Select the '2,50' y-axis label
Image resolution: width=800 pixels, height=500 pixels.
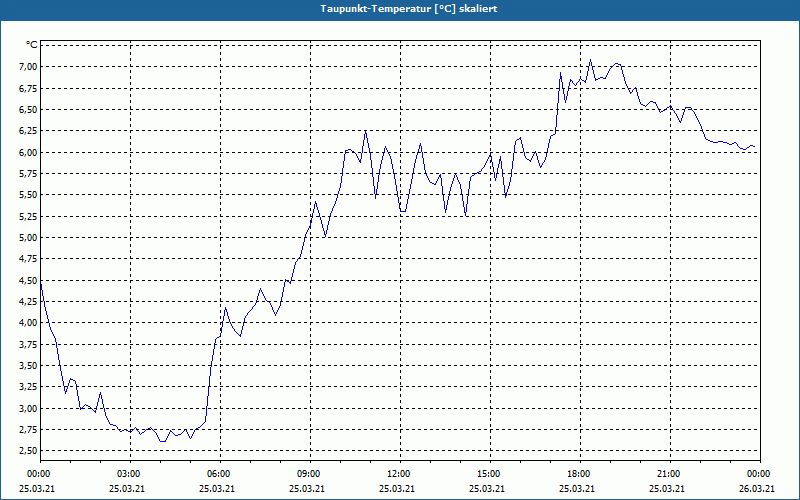tap(29, 451)
